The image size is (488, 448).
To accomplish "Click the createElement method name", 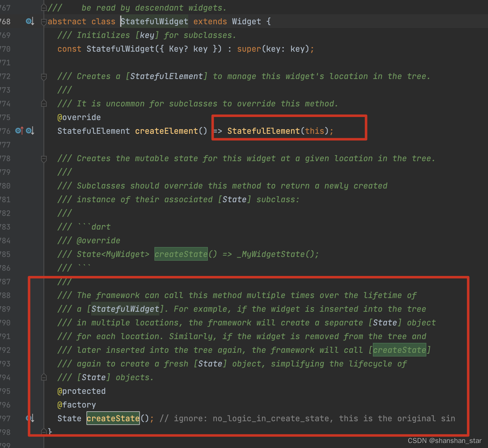I will click(167, 131).
